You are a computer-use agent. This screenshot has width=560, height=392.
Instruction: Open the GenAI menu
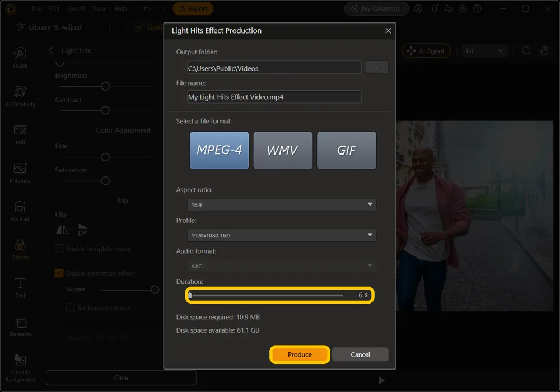[76, 8]
